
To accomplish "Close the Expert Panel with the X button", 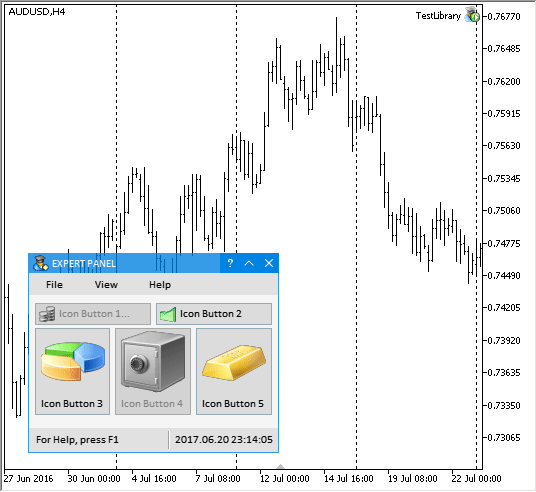I will tap(269, 263).
